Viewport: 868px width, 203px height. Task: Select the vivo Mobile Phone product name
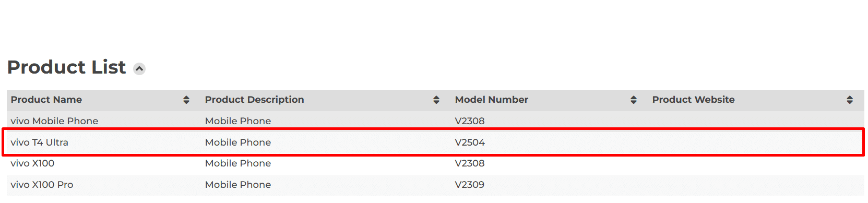click(54, 121)
